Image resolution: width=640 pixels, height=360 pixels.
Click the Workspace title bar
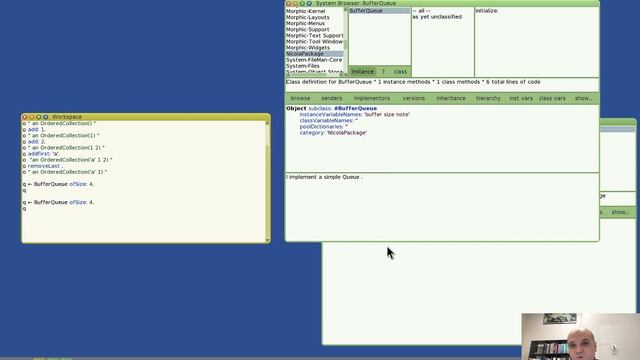coord(146,117)
